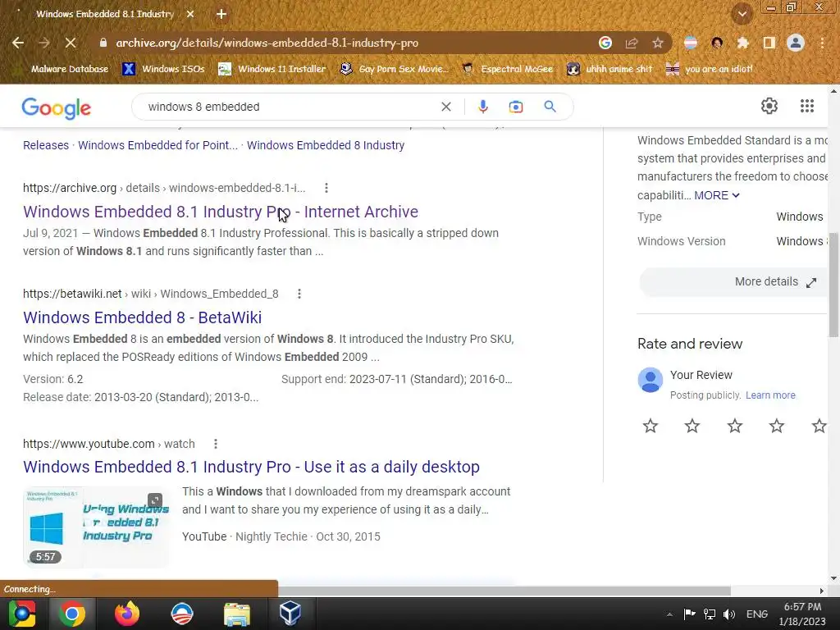Open more options for youtube.com result
This screenshot has width=840, height=630.
216,444
